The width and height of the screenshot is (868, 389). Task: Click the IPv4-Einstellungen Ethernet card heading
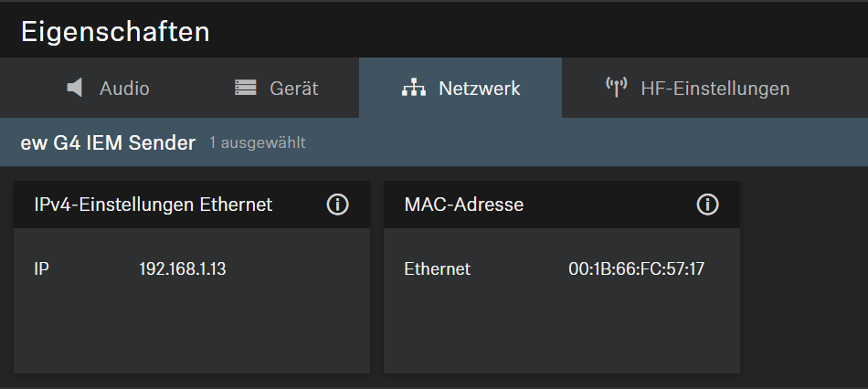point(153,205)
